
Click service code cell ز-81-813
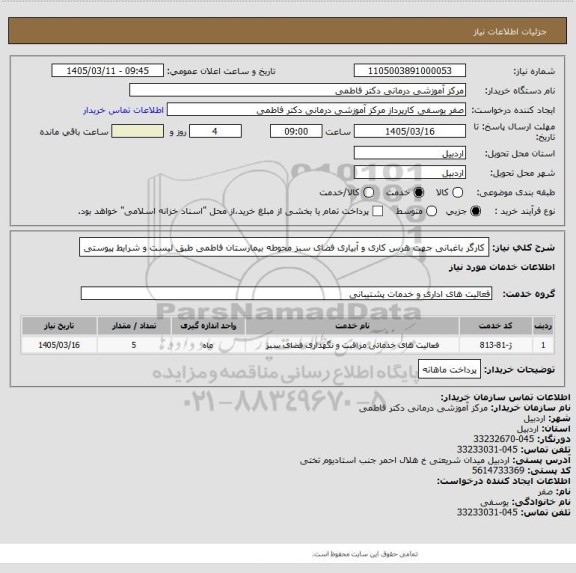click(496, 345)
